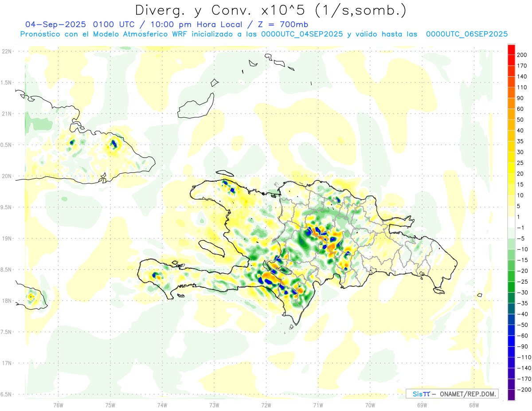The height and width of the screenshot is (411, 532).
Task: Click the 1.5N latitude label
Action: (x=7, y=82)
